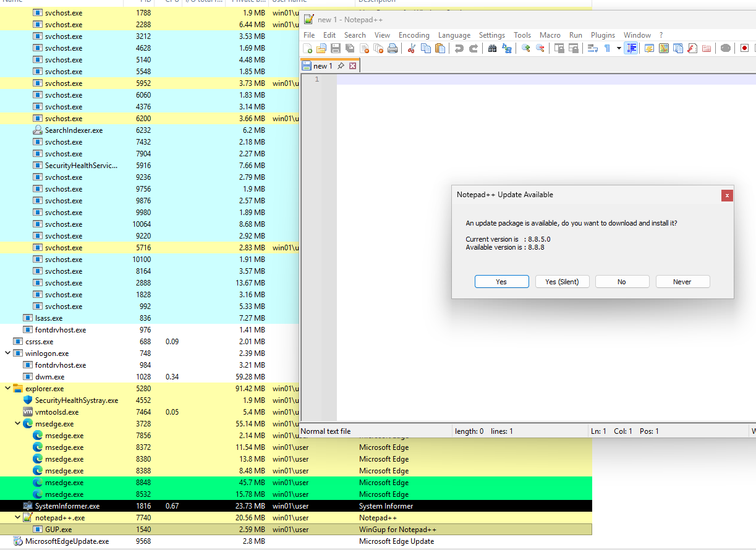Click the Print icon in Notepad++ toolbar

click(392, 48)
